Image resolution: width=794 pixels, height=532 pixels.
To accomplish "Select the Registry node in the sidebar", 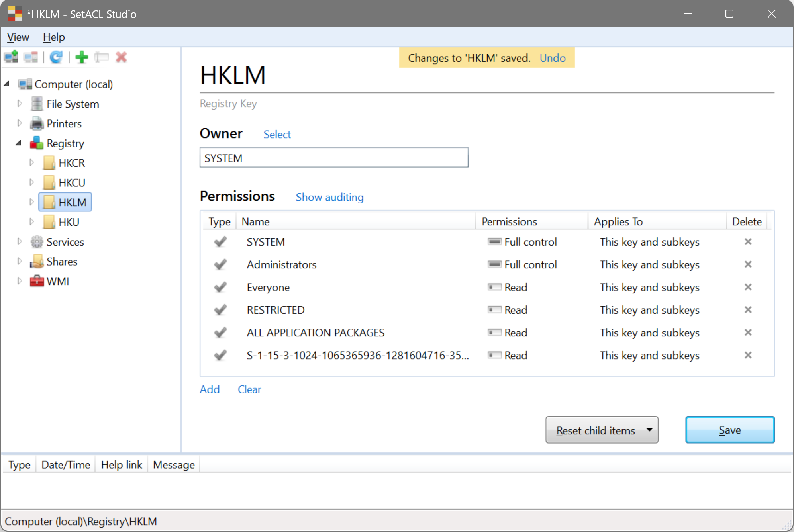I will pos(65,143).
